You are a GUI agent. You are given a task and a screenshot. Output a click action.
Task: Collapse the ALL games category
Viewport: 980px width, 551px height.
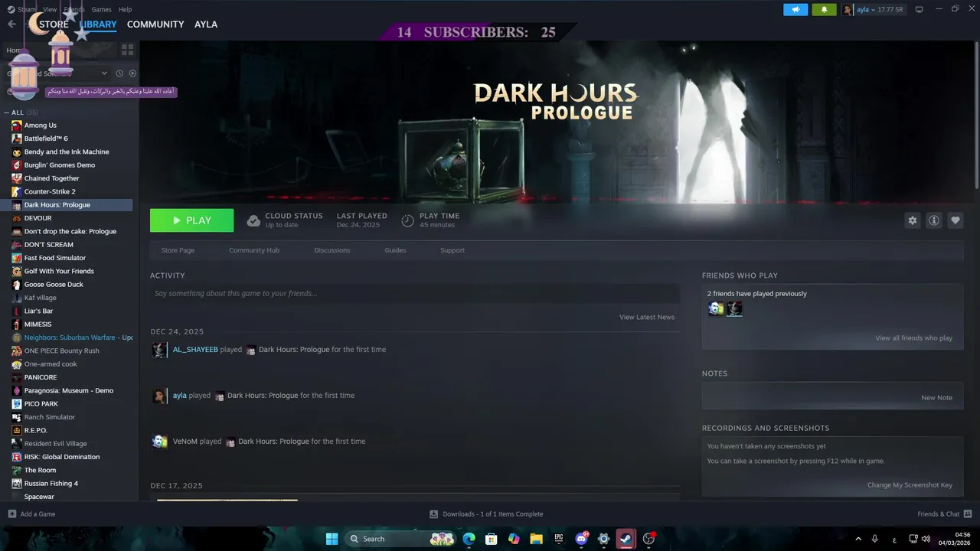7,112
